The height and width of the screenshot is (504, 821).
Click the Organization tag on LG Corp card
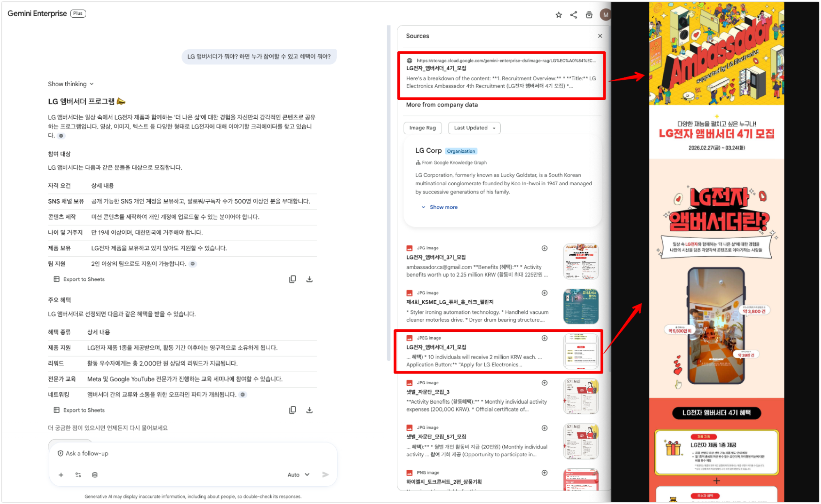[461, 152]
